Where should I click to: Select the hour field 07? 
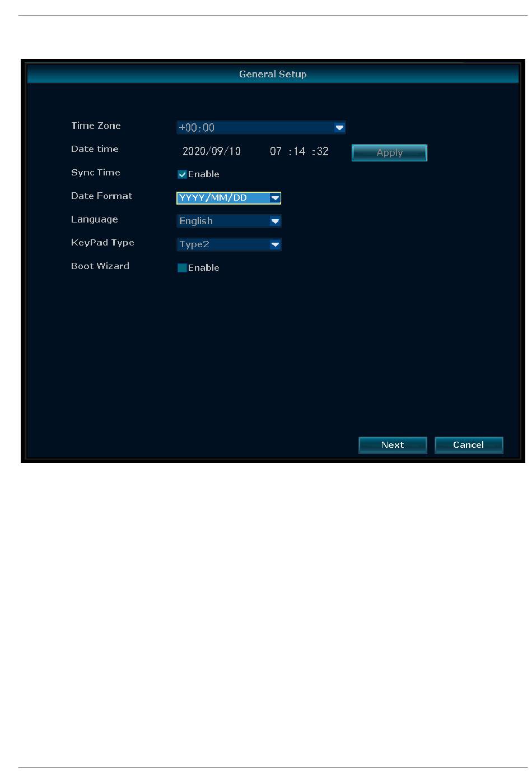pyautogui.click(x=276, y=151)
